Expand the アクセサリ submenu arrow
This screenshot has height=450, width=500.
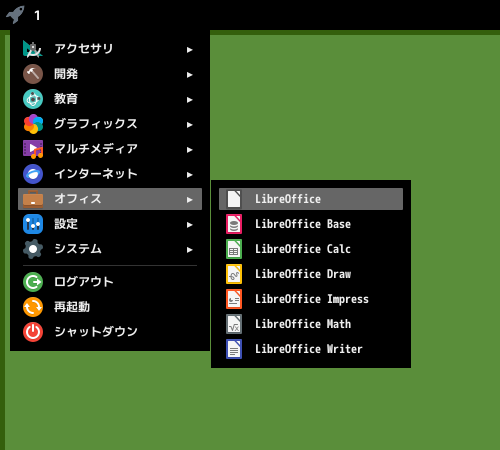pyautogui.click(x=189, y=50)
